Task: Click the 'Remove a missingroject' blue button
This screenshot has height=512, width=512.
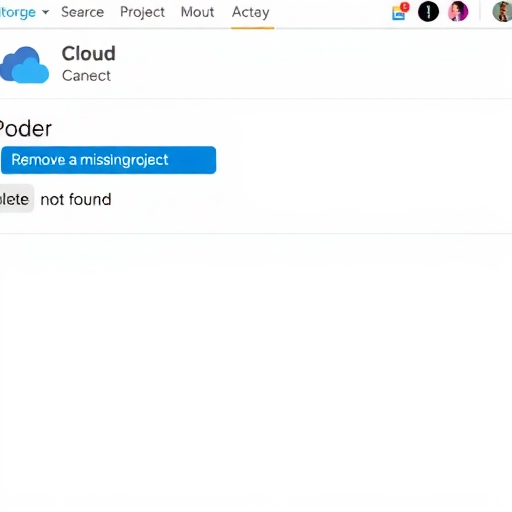Action: click(x=109, y=160)
